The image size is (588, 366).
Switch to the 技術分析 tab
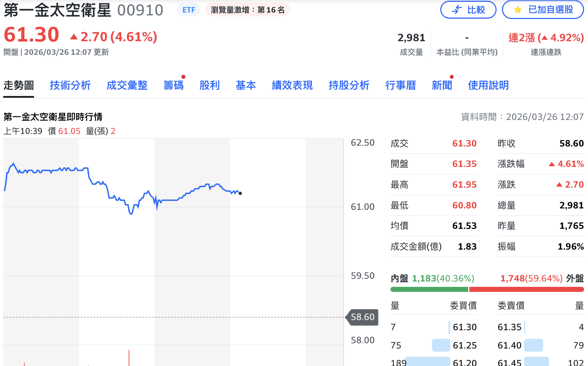click(x=70, y=86)
